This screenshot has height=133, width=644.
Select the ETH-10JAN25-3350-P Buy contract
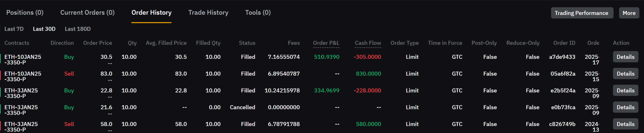tap(23, 60)
